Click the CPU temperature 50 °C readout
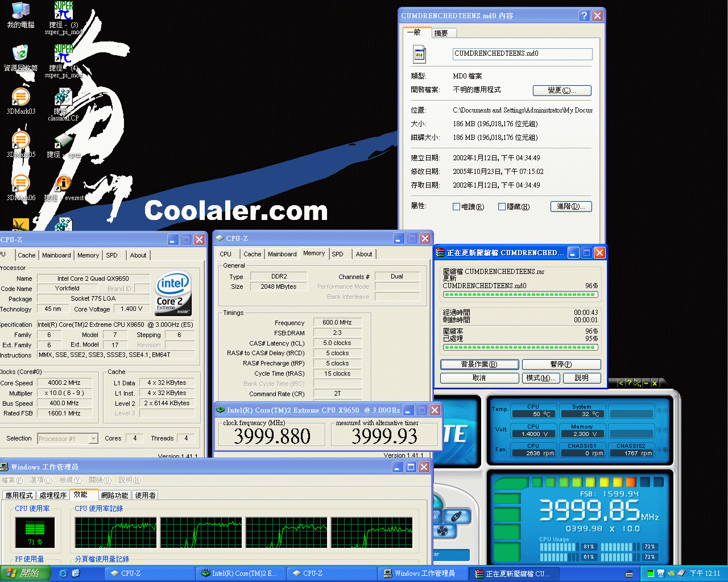The image size is (728, 582). 533,414
